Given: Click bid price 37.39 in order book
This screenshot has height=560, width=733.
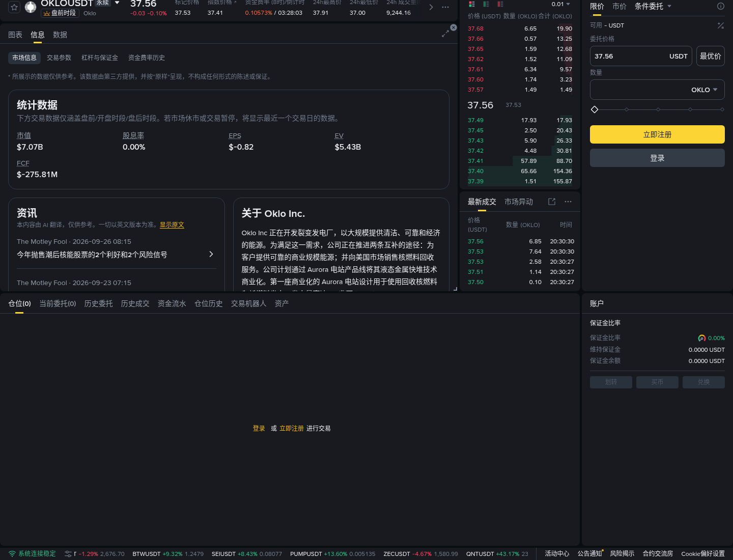Looking at the screenshot, I should click(475, 181).
